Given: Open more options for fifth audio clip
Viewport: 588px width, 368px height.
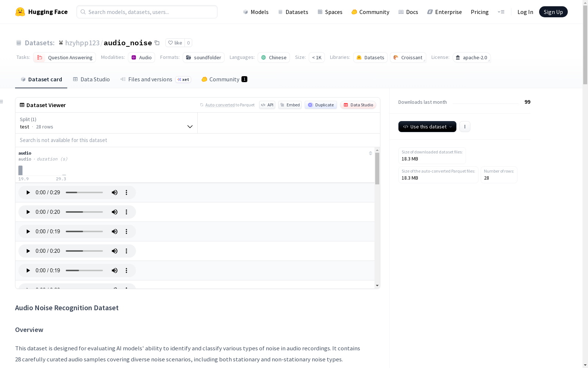Looking at the screenshot, I should pyautogui.click(x=126, y=270).
